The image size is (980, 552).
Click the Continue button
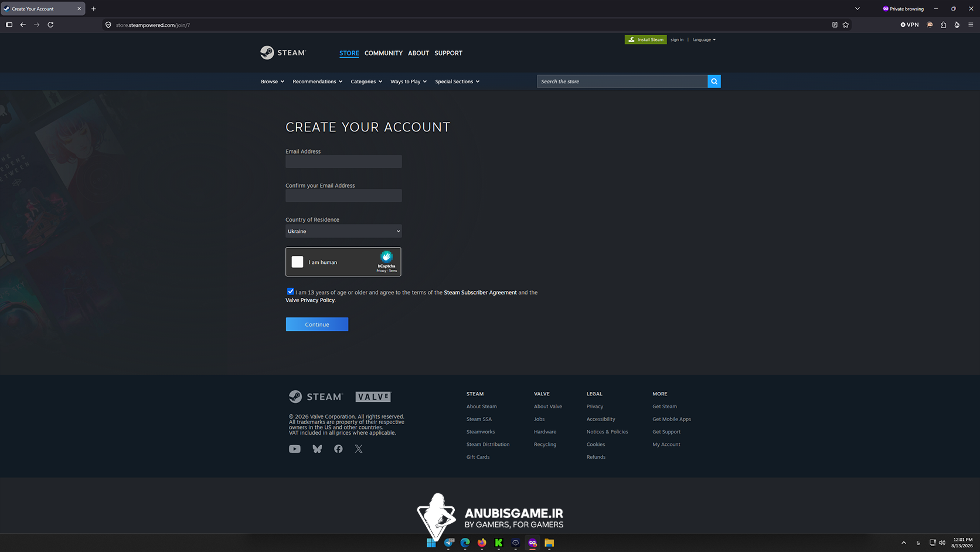coord(317,324)
